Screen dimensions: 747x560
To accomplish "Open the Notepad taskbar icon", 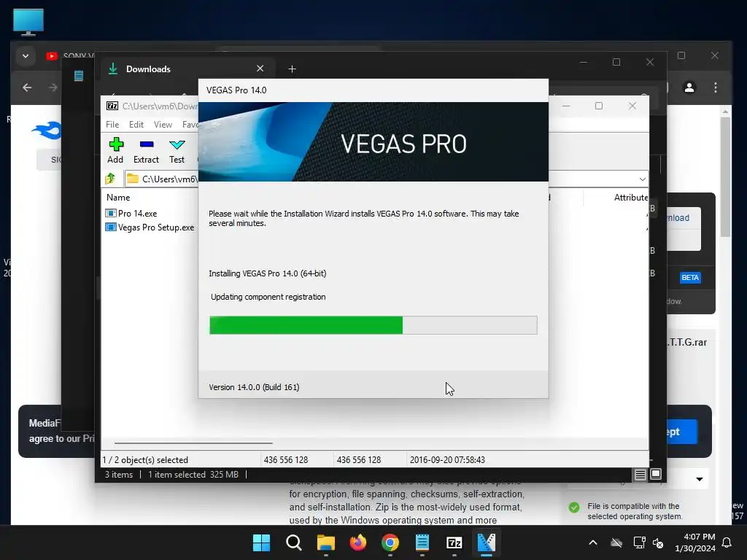I will tap(422, 542).
